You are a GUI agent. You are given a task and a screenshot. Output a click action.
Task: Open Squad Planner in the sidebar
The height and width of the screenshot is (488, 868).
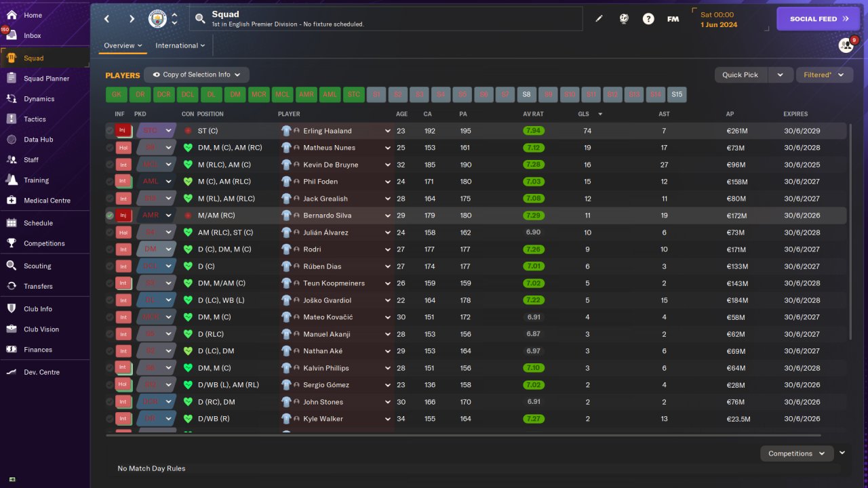point(45,79)
